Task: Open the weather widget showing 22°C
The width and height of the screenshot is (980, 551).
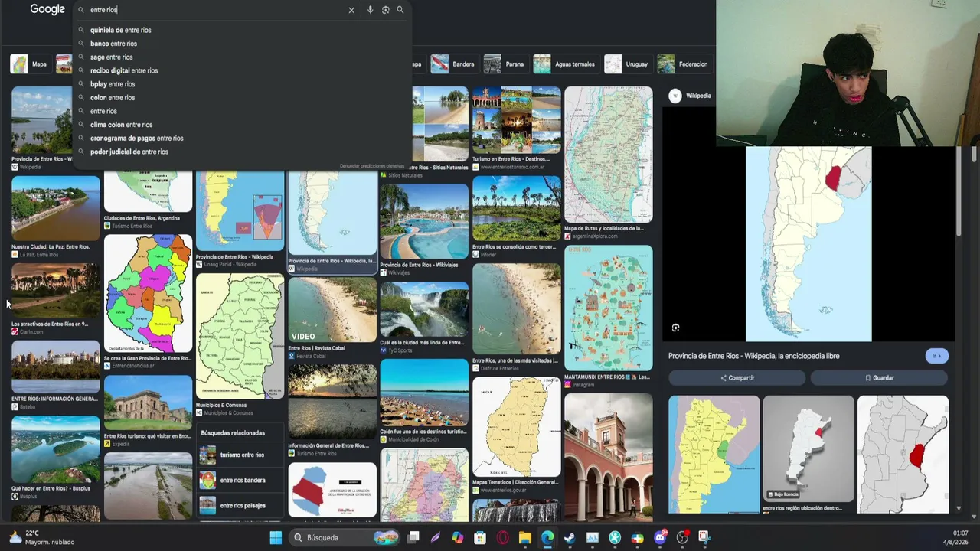Action: click(x=42, y=537)
